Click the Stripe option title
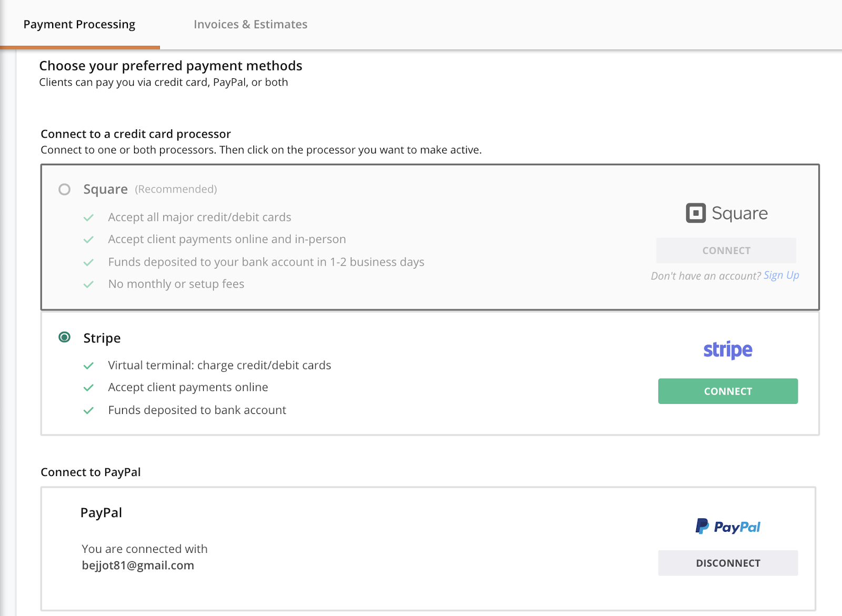Image resolution: width=842 pixels, height=616 pixels. (x=102, y=338)
